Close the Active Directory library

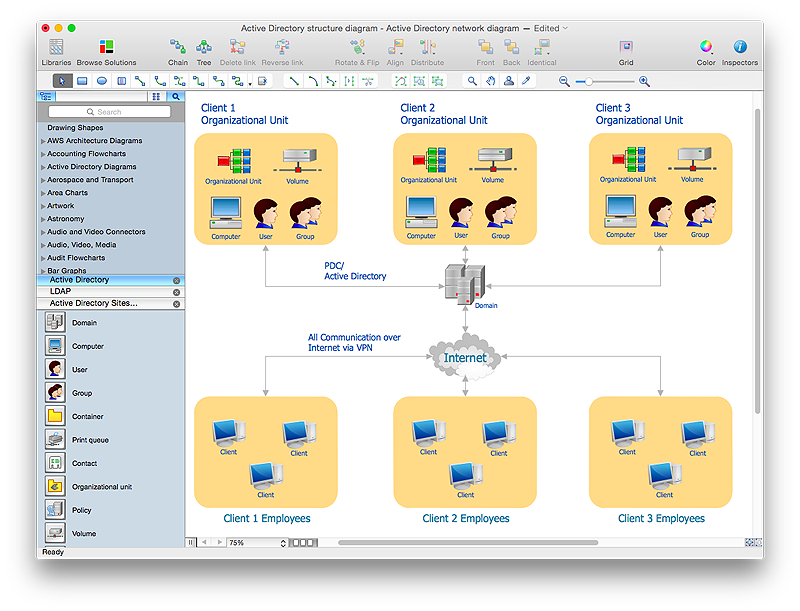pyautogui.click(x=177, y=281)
